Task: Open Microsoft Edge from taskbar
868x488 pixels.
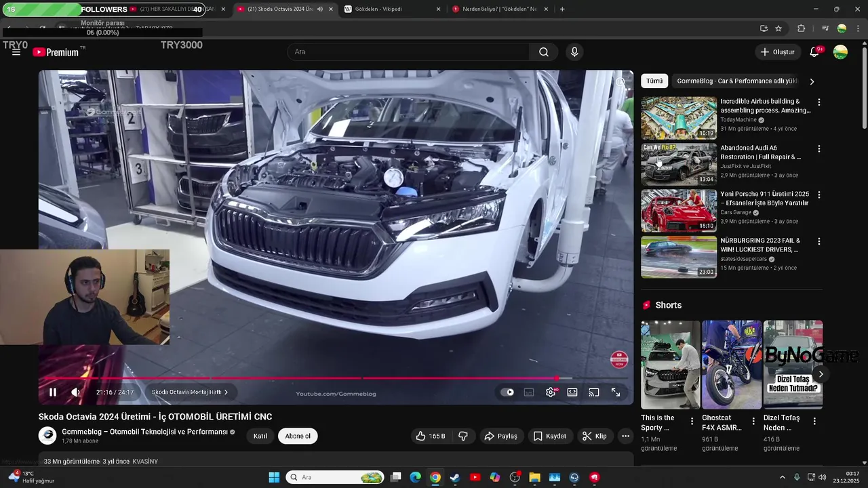Action: click(x=415, y=478)
